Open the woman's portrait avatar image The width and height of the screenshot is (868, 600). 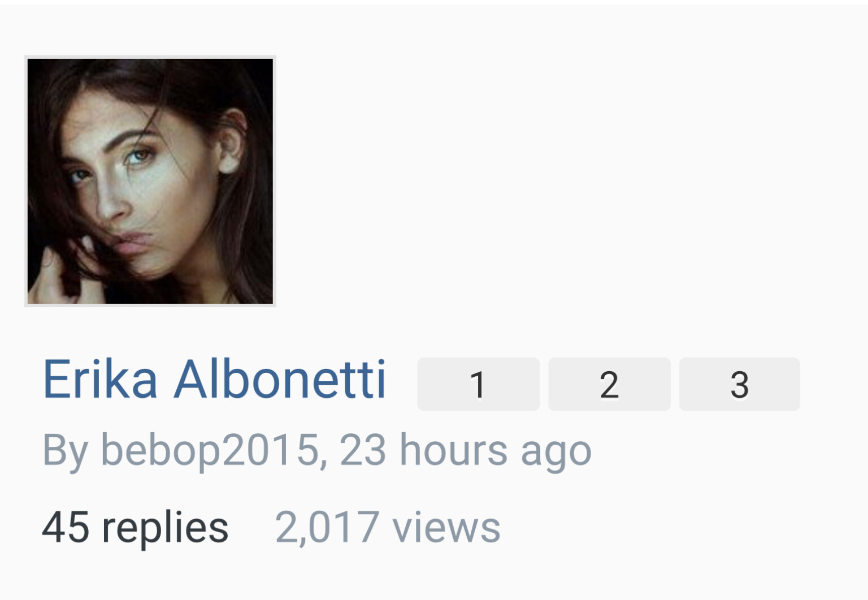(150, 181)
